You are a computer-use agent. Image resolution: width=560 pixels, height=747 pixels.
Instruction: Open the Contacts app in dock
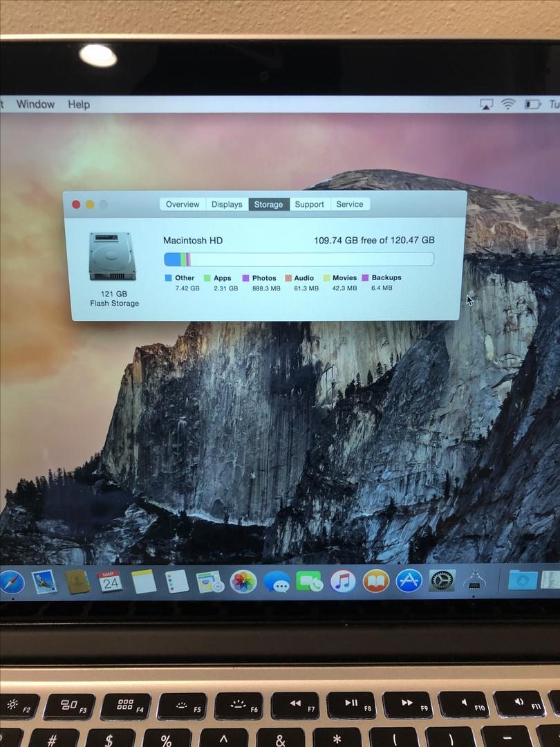click(x=77, y=582)
